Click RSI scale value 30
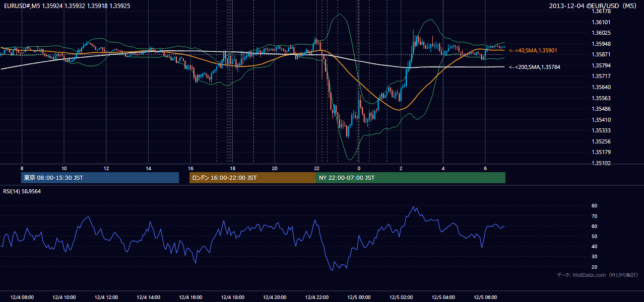 595,257
